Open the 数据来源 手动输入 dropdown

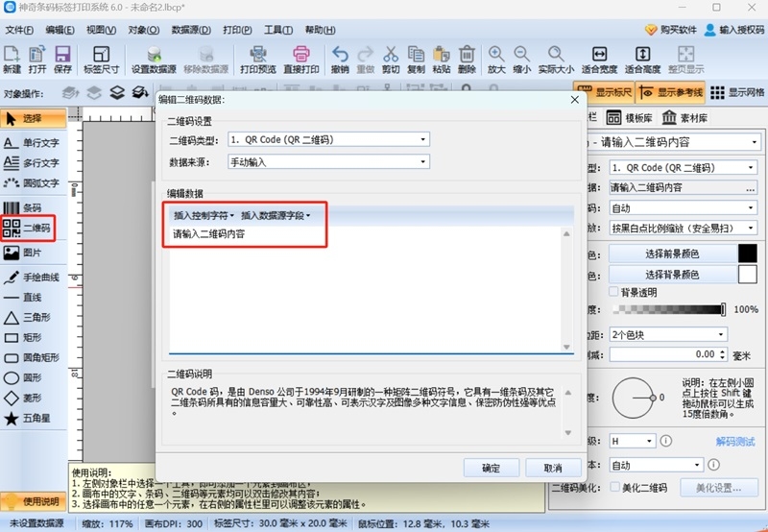[328, 161]
